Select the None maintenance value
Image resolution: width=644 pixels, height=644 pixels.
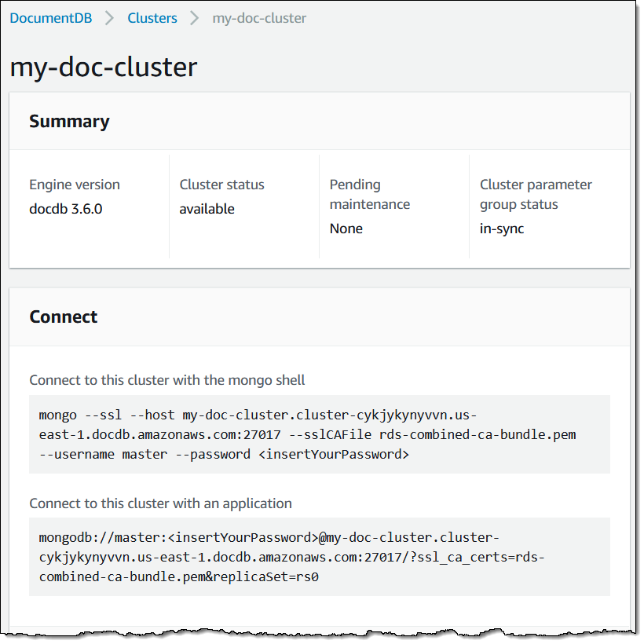point(346,229)
